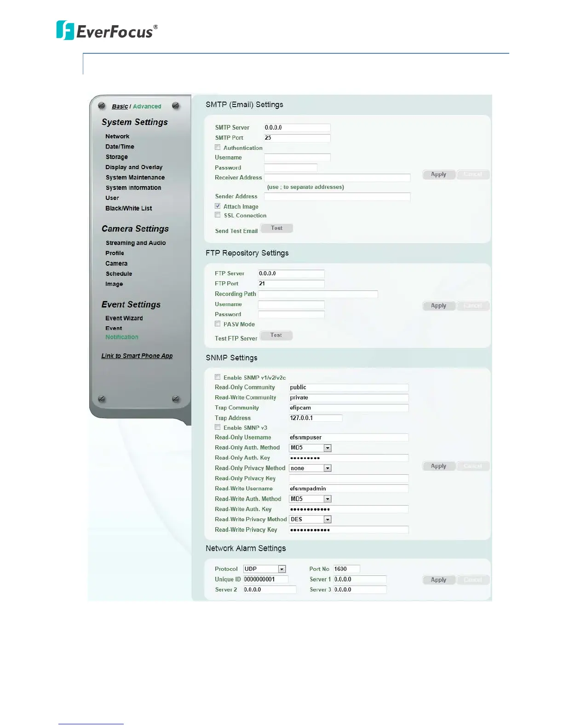This screenshot has width=563, height=728.
Task: Click the Trap Community field
Action: [349, 408]
